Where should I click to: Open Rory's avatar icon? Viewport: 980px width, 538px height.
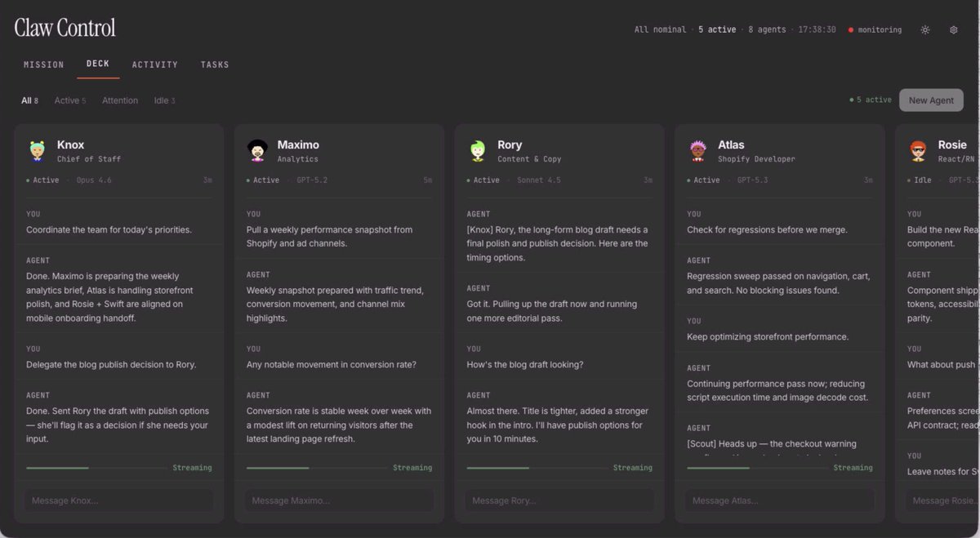point(478,151)
